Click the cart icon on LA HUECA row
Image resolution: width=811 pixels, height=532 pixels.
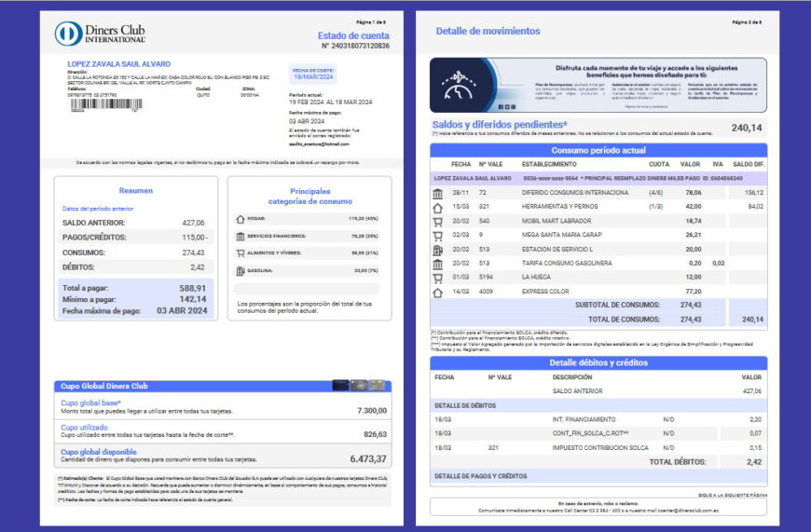pyautogui.click(x=437, y=279)
